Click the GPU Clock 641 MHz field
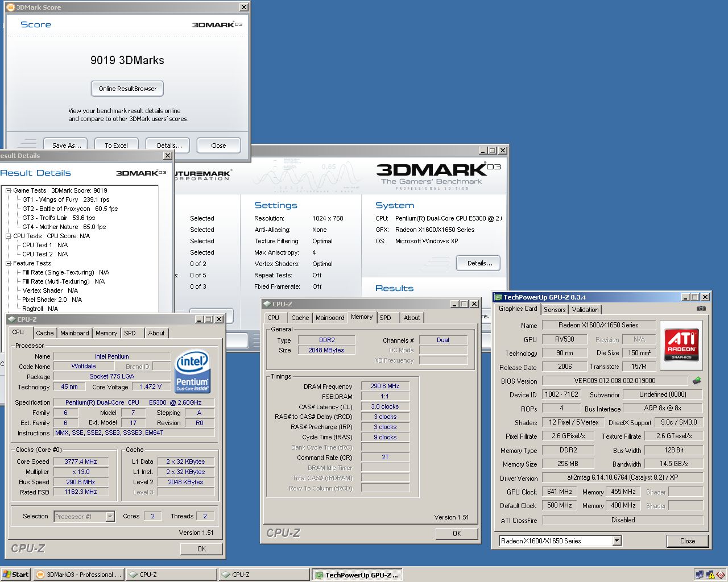The image size is (728, 582). point(560,492)
